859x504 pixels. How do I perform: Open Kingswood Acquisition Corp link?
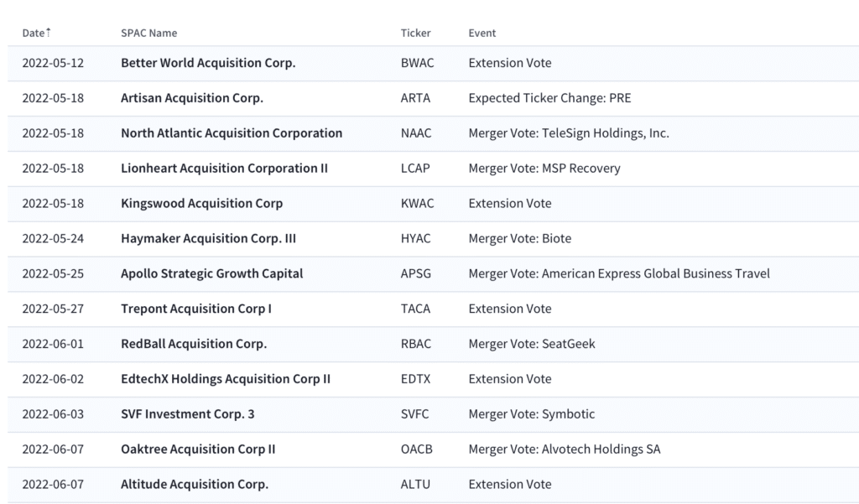[x=202, y=203]
